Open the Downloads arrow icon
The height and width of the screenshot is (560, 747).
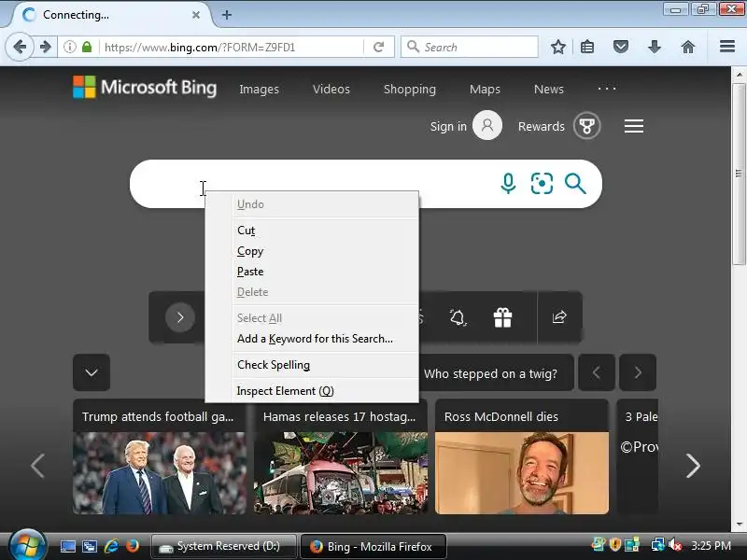pyautogui.click(x=655, y=47)
